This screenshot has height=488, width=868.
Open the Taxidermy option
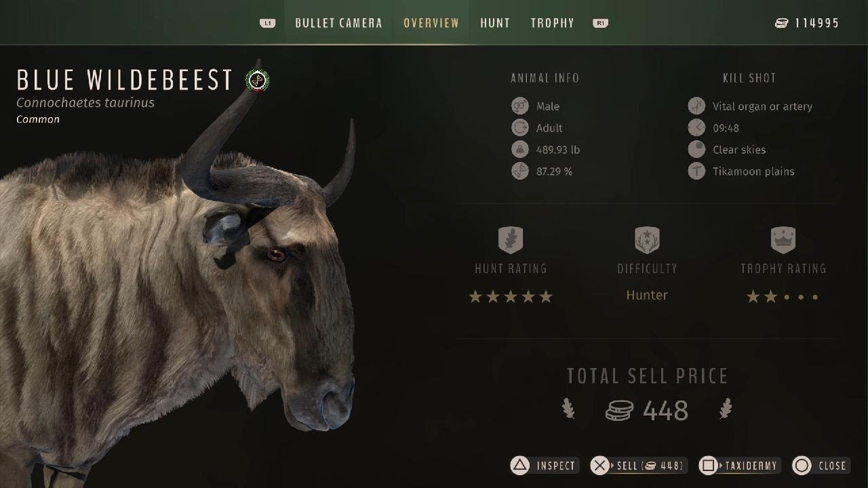pos(740,466)
